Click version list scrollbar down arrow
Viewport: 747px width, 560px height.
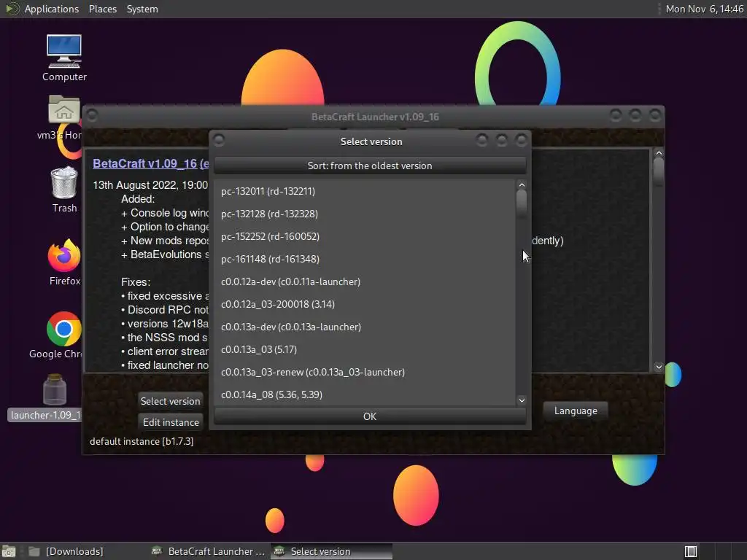[522, 400]
